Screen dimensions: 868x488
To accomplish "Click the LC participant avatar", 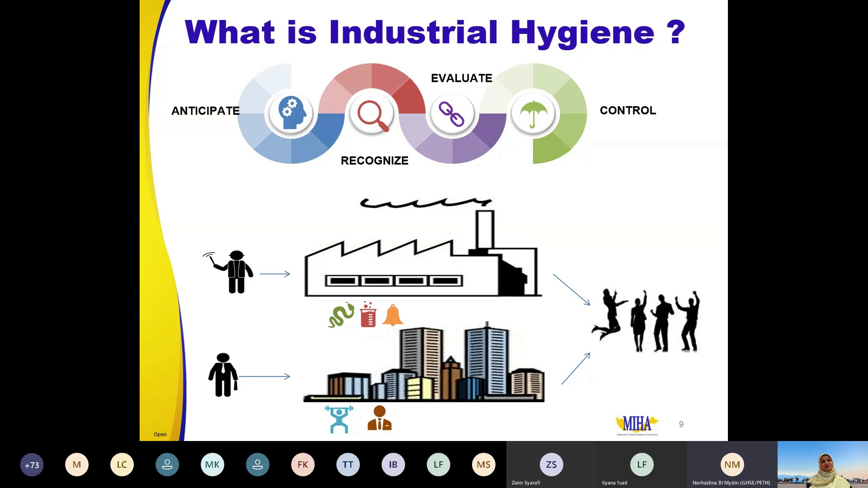I will point(122,465).
